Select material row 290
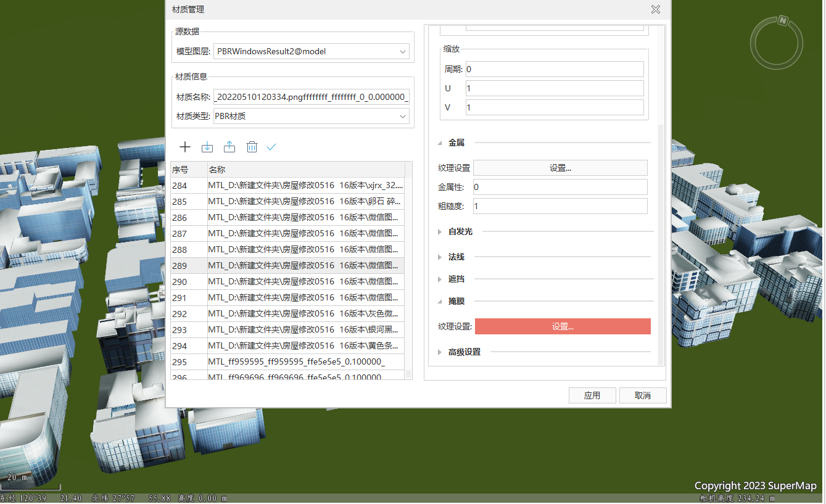The width and height of the screenshot is (826, 504). pos(287,282)
